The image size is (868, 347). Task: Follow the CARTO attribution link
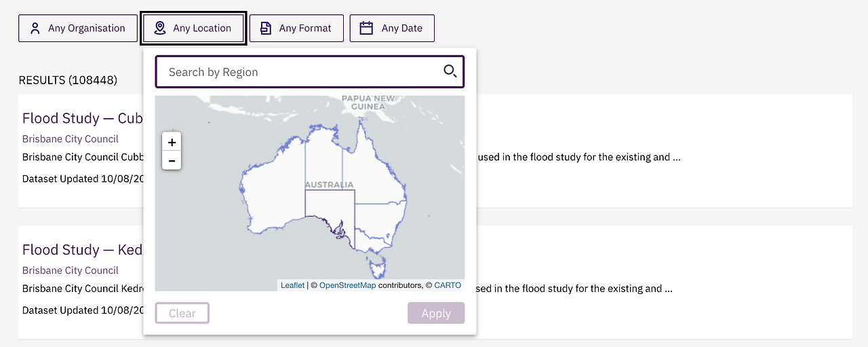448,285
